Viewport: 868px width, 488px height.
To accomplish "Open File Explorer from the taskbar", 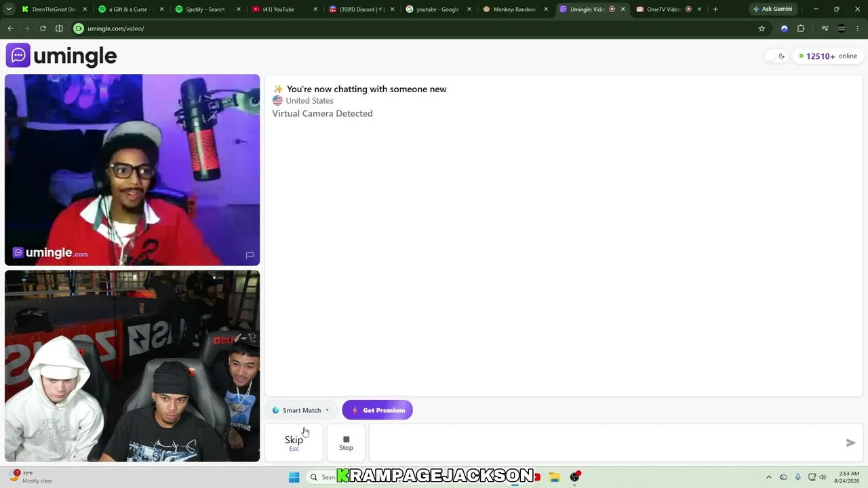I will click(554, 477).
